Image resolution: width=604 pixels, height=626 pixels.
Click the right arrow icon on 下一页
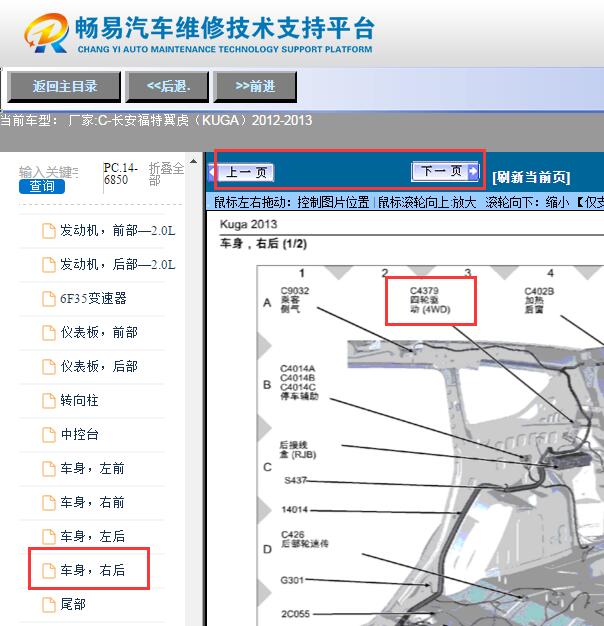click(473, 171)
